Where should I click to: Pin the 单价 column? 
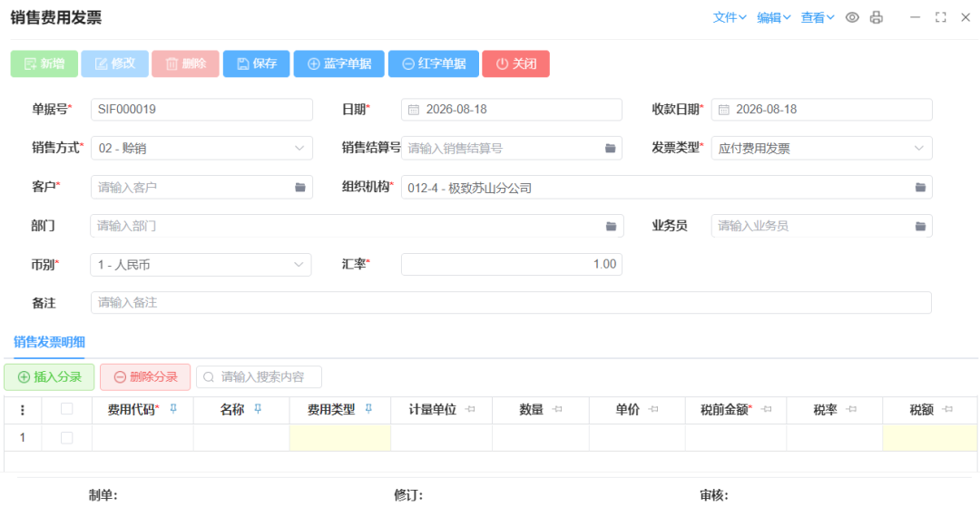654,410
